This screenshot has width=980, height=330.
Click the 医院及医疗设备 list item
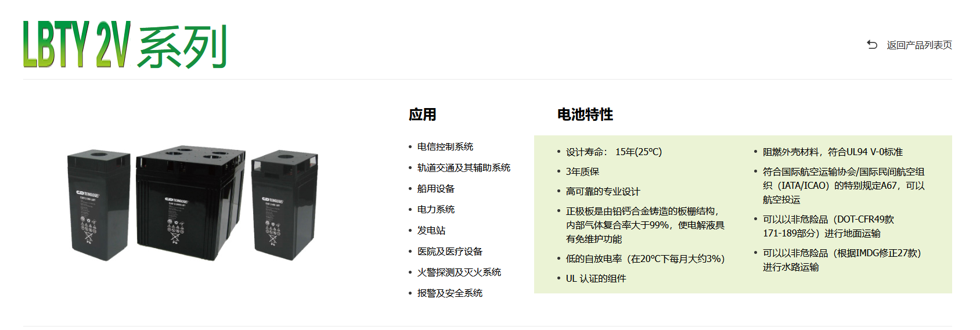coord(450,251)
